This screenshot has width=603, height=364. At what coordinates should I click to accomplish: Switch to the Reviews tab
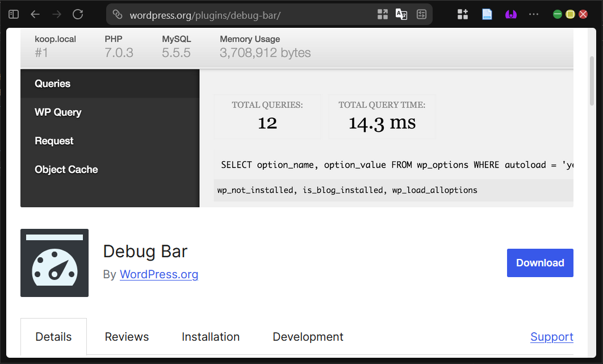[127, 337]
